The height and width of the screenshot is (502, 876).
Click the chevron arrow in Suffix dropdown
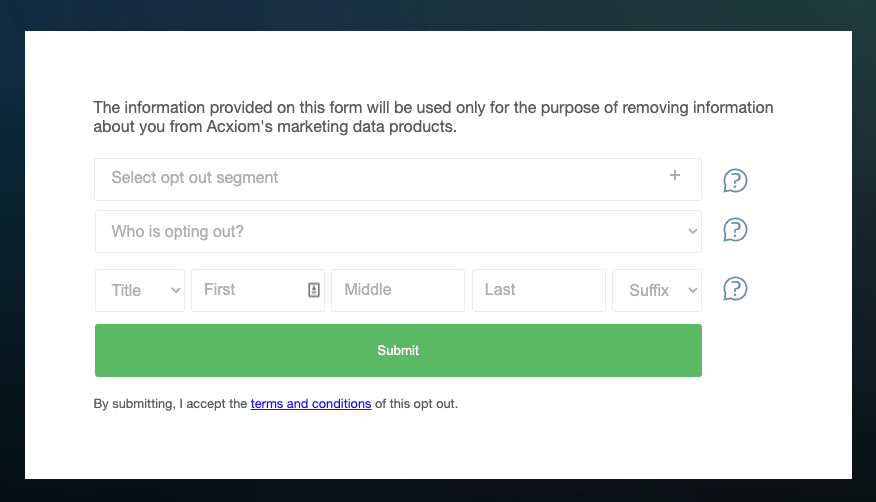[x=693, y=290]
